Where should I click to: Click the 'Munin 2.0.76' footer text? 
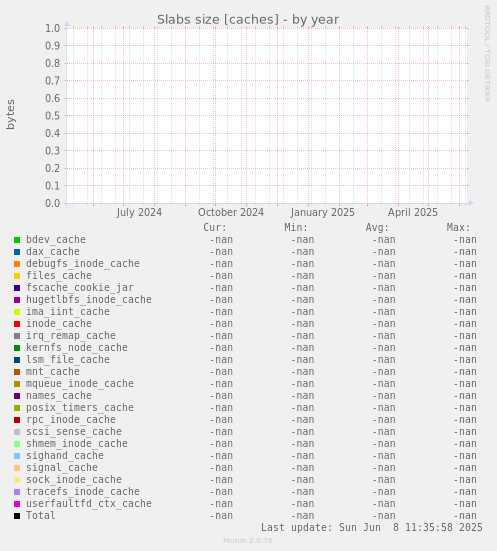tap(248, 540)
